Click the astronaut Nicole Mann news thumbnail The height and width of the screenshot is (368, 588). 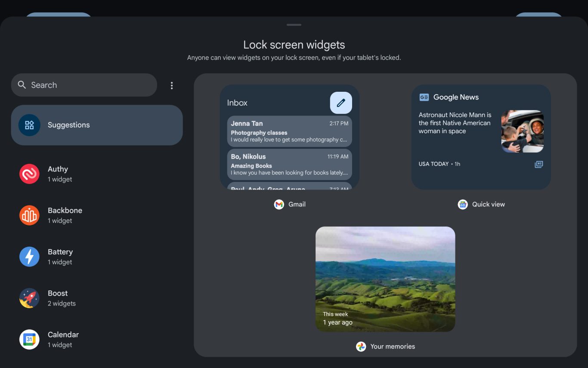(x=522, y=131)
